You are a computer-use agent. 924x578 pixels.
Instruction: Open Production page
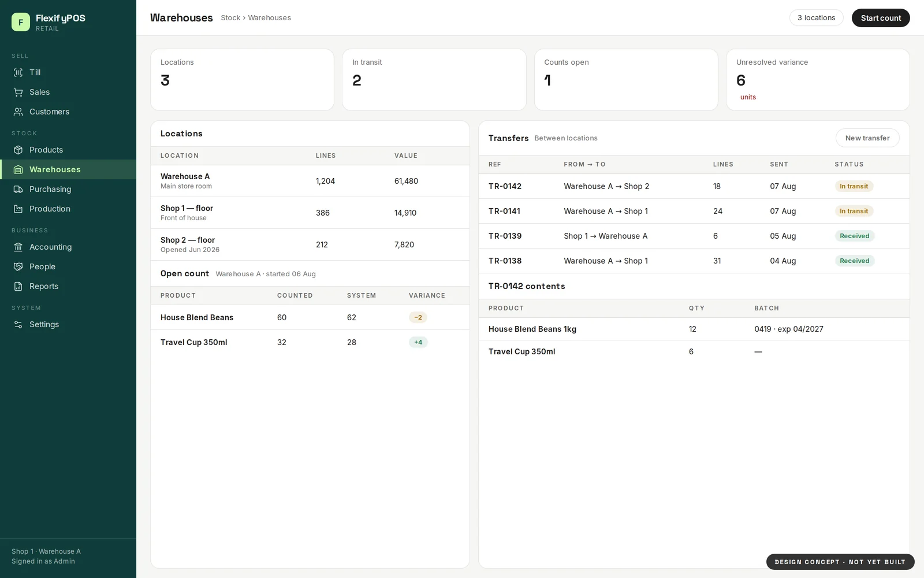coord(68,209)
